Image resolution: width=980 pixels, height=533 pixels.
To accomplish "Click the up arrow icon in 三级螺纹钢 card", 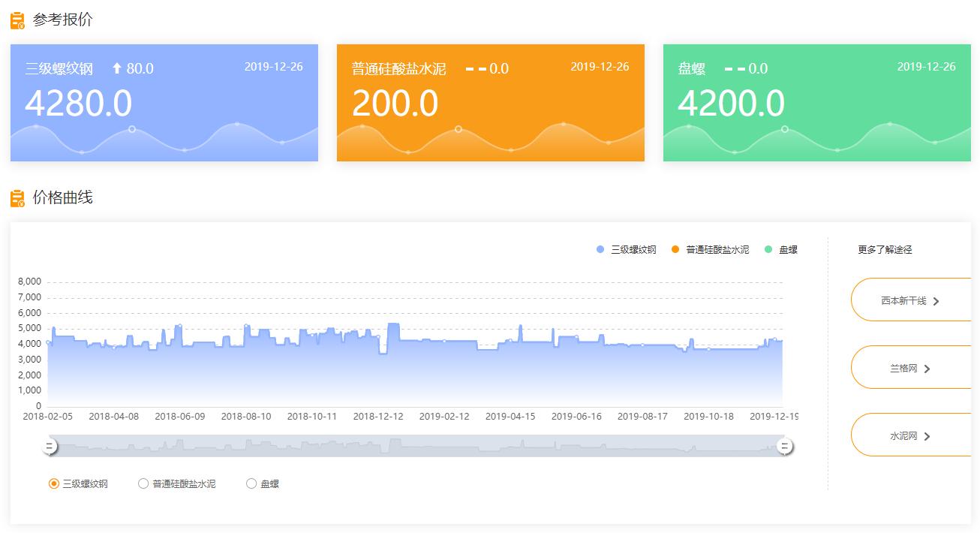I will [x=116, y=68].
